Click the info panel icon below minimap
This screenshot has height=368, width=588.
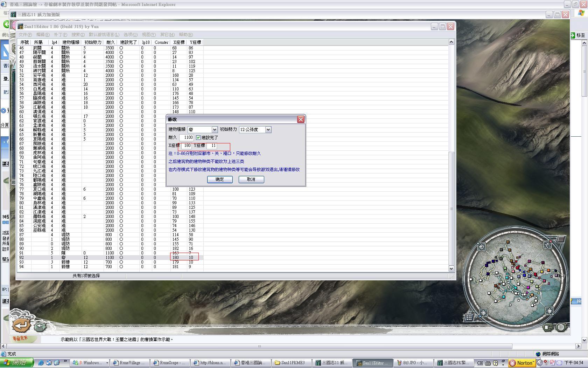[548, 327]
